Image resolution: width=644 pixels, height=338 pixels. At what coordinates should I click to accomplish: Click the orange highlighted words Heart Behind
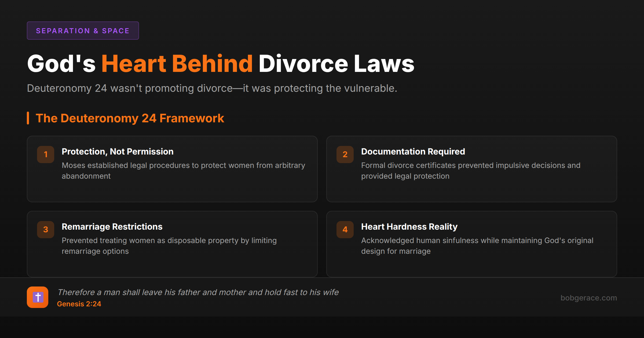click(177, 64)
